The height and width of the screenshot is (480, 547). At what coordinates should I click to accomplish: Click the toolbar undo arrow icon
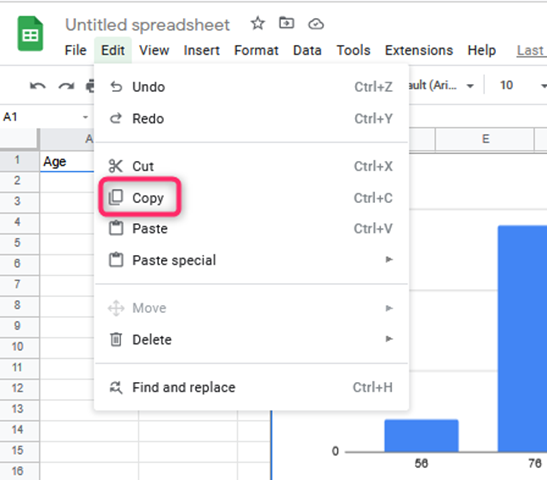pyautogui.click(x=37, y=85)
